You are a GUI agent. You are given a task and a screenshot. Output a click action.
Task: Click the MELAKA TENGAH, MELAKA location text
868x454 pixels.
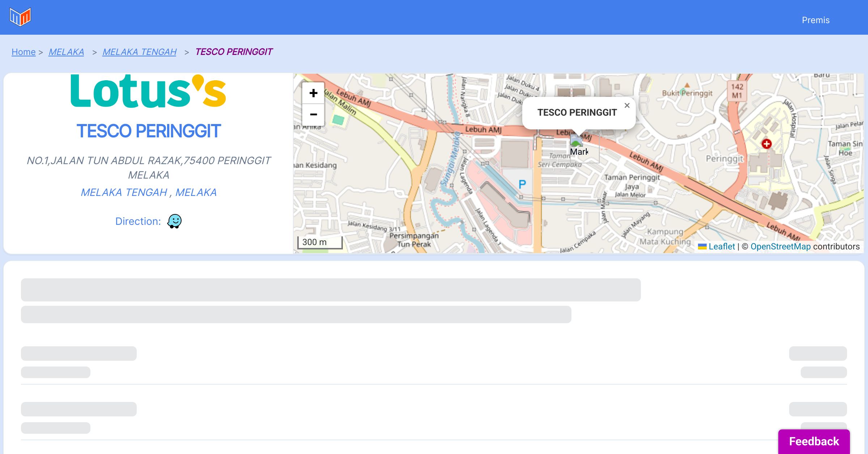coord(148,192)
